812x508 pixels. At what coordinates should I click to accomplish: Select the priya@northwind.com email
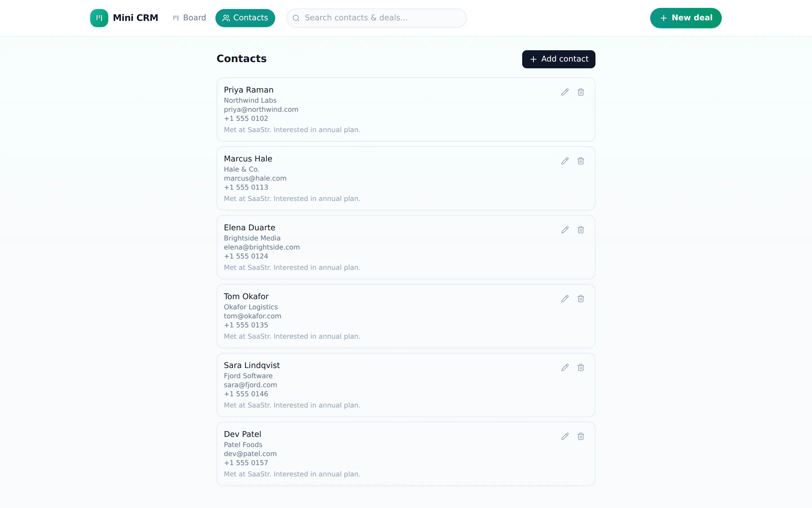pyautogui.click(x=261, y=110)
